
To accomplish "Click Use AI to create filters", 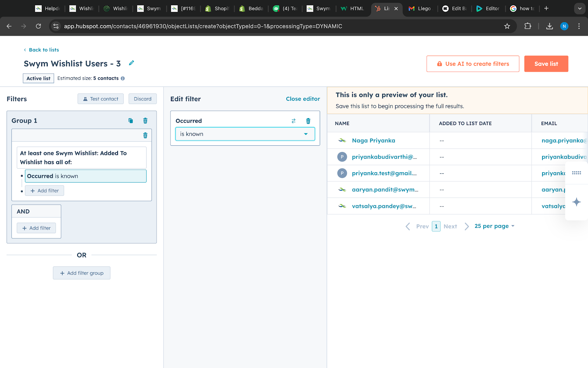I will coord(473,64).
